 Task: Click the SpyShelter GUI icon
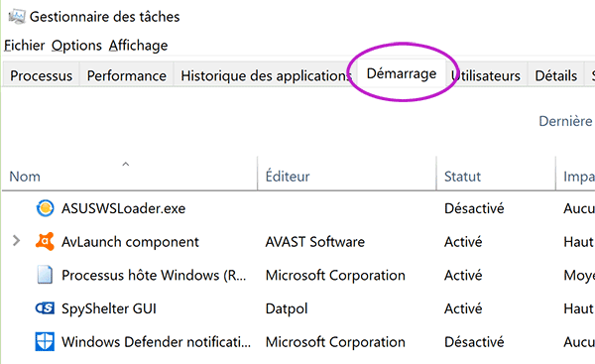point(45,308)
